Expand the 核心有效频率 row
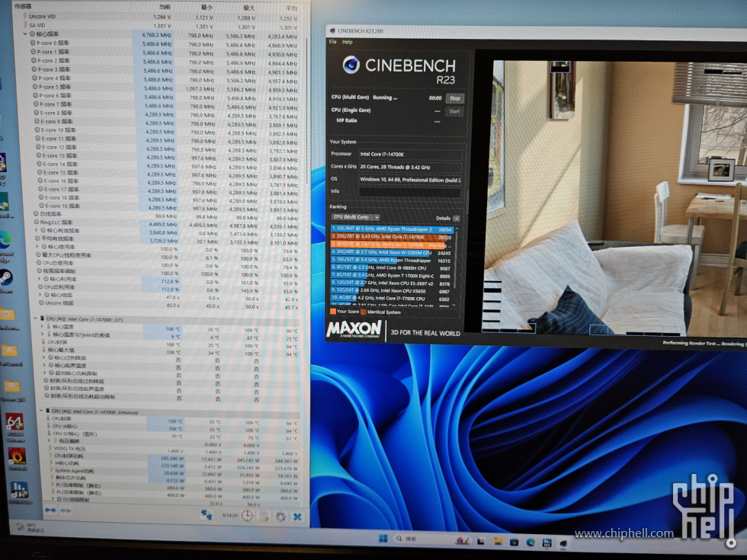This screenshot has height=560, width=747. click(x=37, y=230)
